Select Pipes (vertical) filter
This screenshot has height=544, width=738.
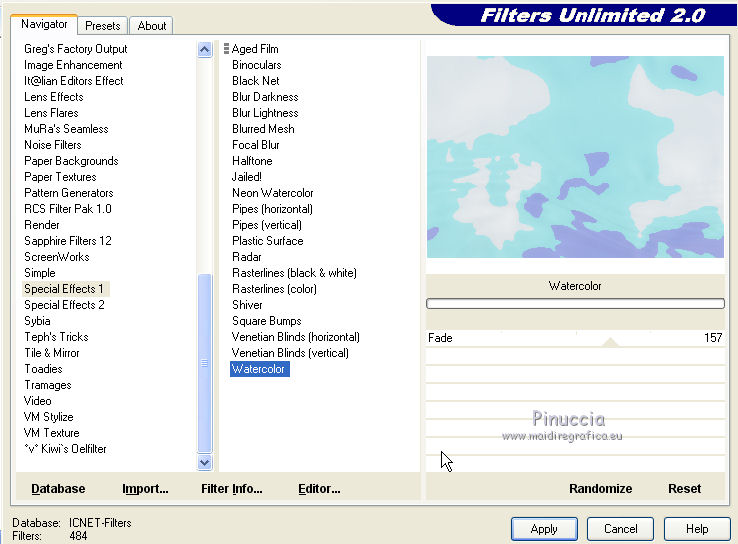[266, 225]
